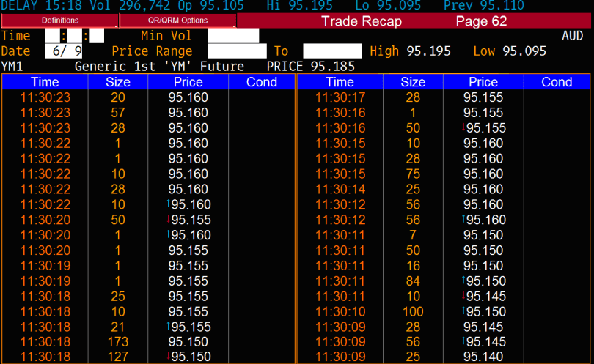This screenshot has width=594, height=364.
Task: Click the left table Cond column header
Action: pyautogui.click(x=261, y=82)
